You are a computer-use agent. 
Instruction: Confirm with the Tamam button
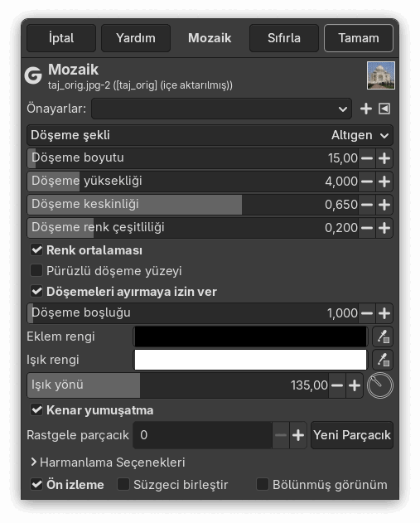[x=359, y=38]
